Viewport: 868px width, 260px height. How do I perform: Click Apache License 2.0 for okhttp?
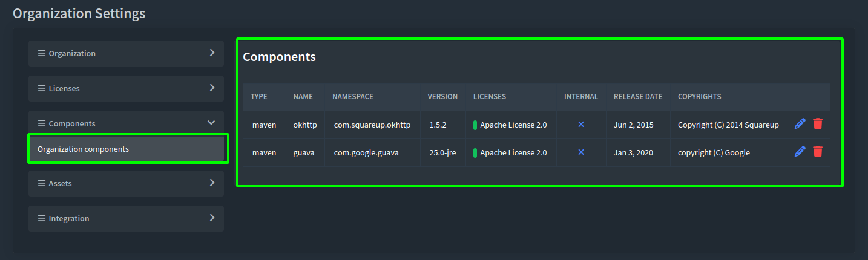[x=513, y=125]
